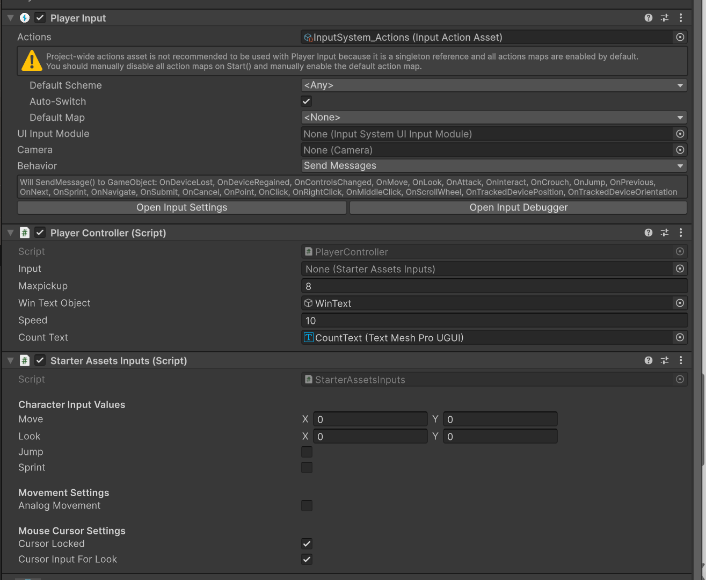Open the Behavior Send Messages dropdown
Screen dimensions: 706x580
point(494,166)
